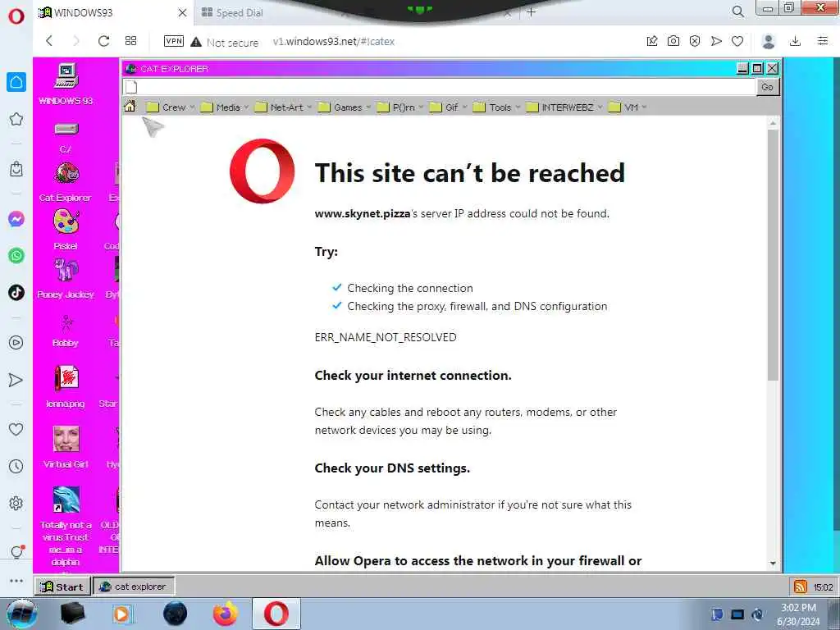Click the Opera snapshot camera icon
Image resolution: width=840 pixels, height=630 pixels.
point(673,41)
